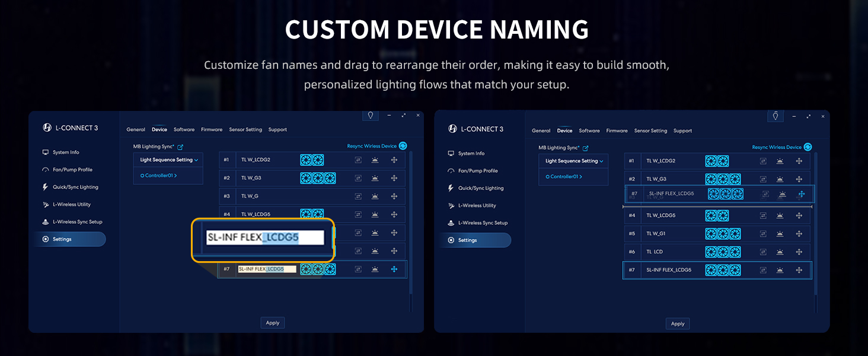This screenshot has height=356, width=868.
Task: Click the move handle for TL W_G3, right window
Action: coord(799,179)
